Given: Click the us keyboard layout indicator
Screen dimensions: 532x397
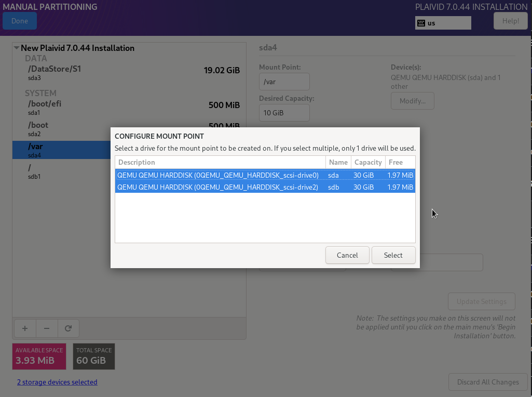Looking at the screenshot, I should (x=443, y=23).
